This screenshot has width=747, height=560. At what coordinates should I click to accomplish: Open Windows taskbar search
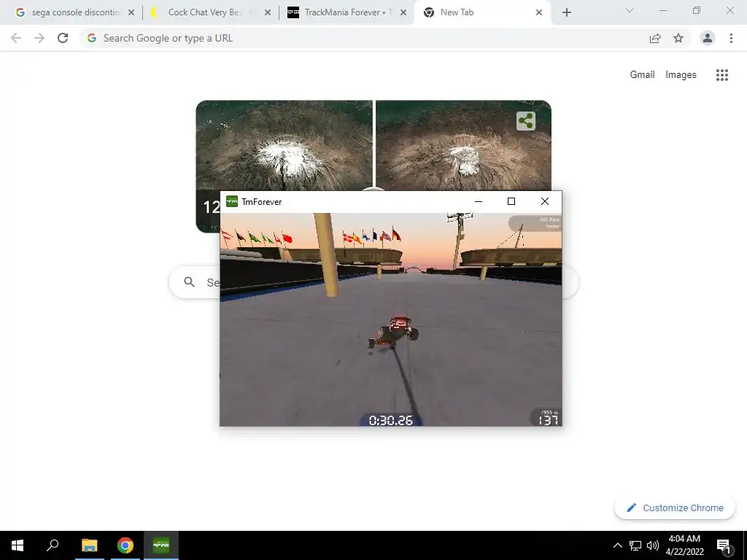click(x=53, y=545)
